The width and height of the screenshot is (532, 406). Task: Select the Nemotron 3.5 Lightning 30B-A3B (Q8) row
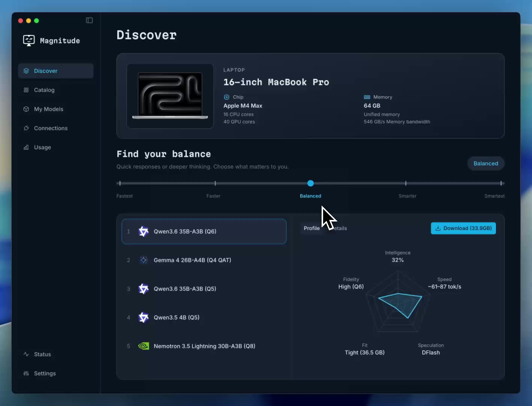coord(204,346)
